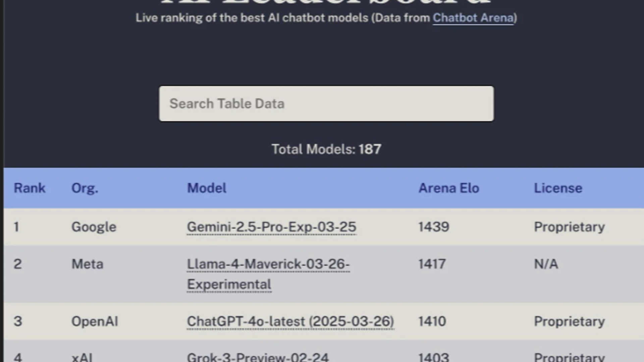
Task: Click the Search Table Data input field
Action: 325,103
